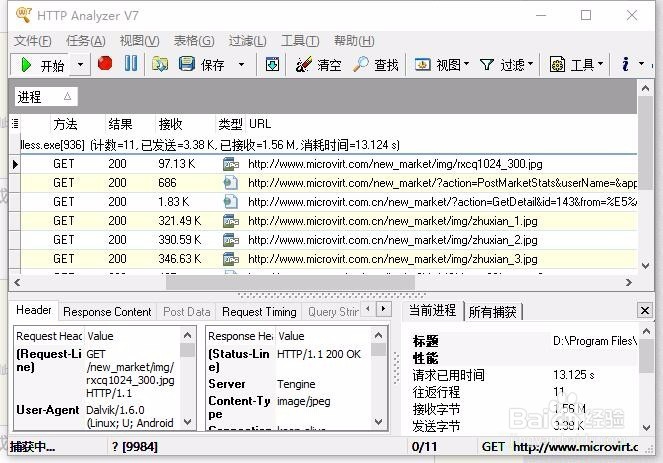Select the rxcq1024_300.jpg request row

point(329,164)
